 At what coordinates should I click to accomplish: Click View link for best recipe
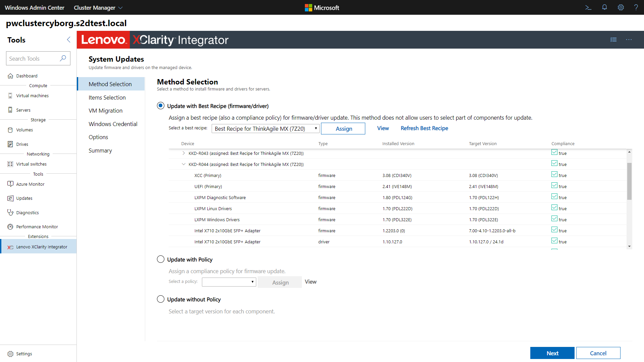382,128
